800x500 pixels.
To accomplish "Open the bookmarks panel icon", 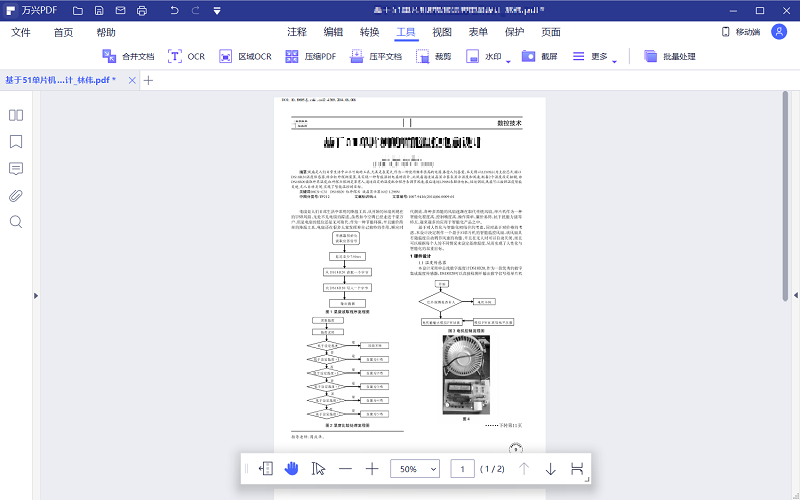I will (x=16, y=141).
